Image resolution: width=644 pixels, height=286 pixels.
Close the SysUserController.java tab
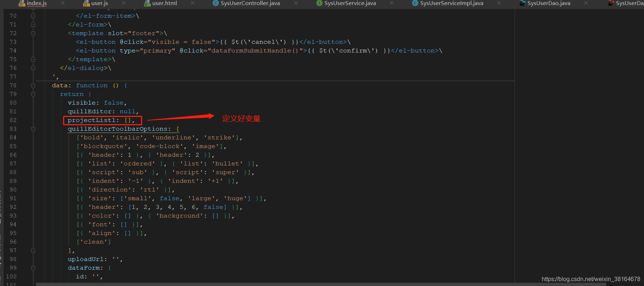296,3
